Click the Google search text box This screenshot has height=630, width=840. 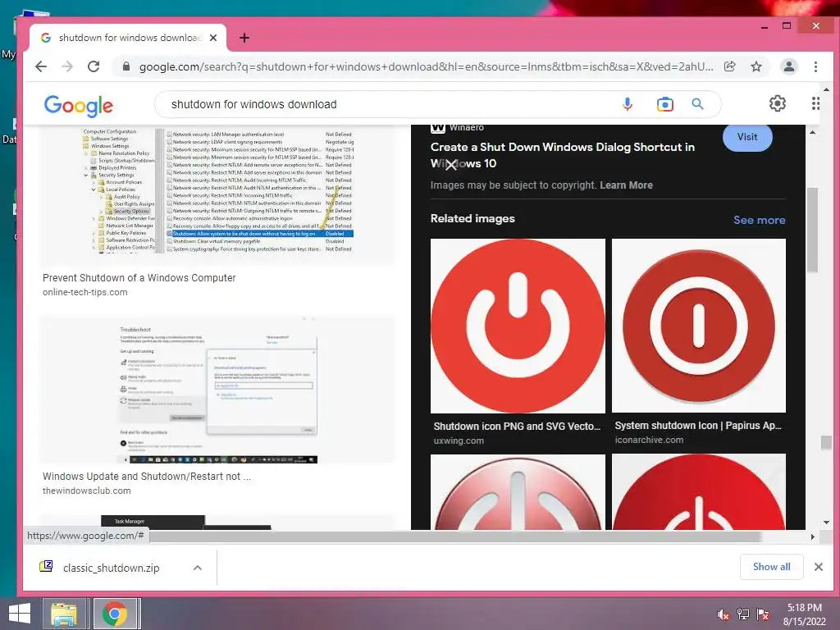[386, 104]
